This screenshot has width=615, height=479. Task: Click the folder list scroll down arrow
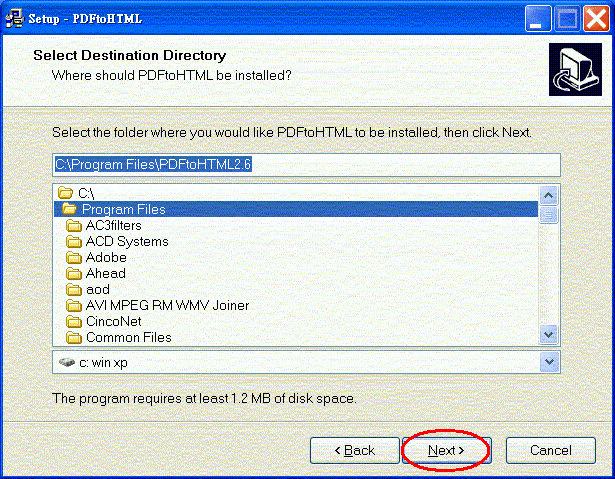click(549, 335)
